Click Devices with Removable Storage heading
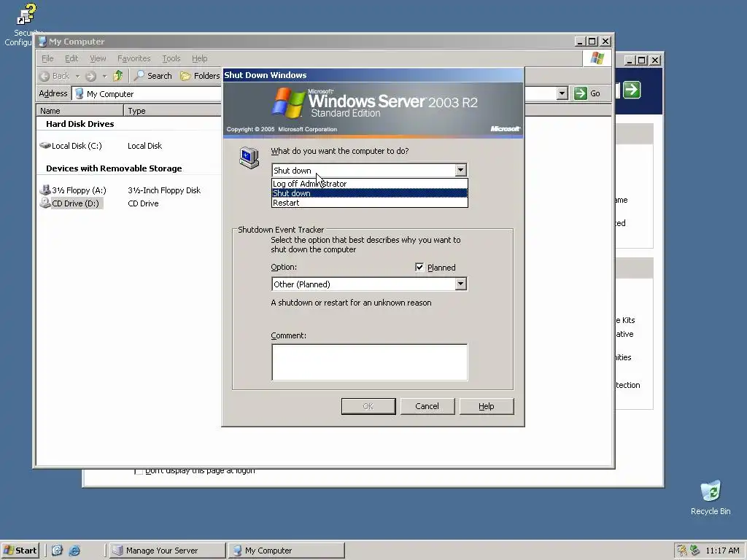The height and width of the screenshot is (560, 747). (x=114, y=168)
